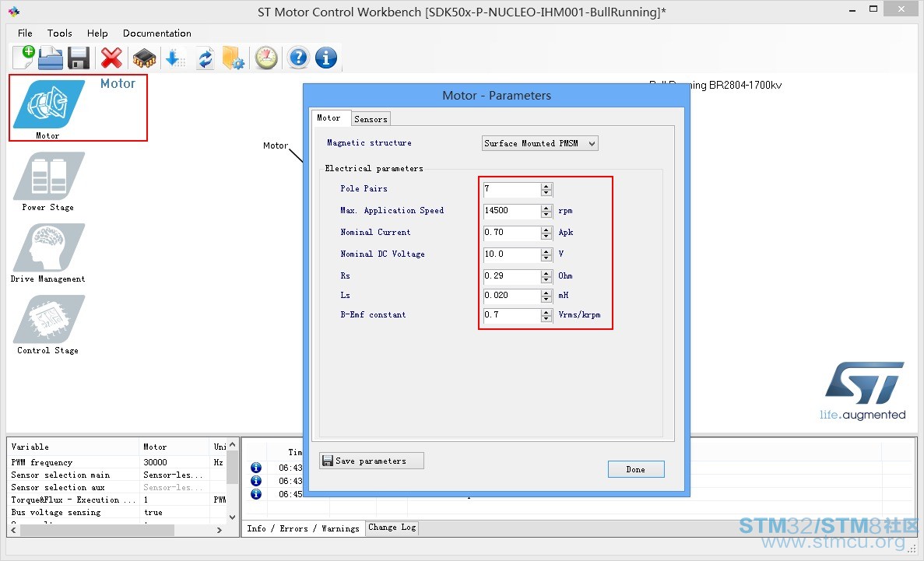This screenshot has width=924, height=561.
Task: Click the Max. Application Speed field
Action: tap(511, 211)
